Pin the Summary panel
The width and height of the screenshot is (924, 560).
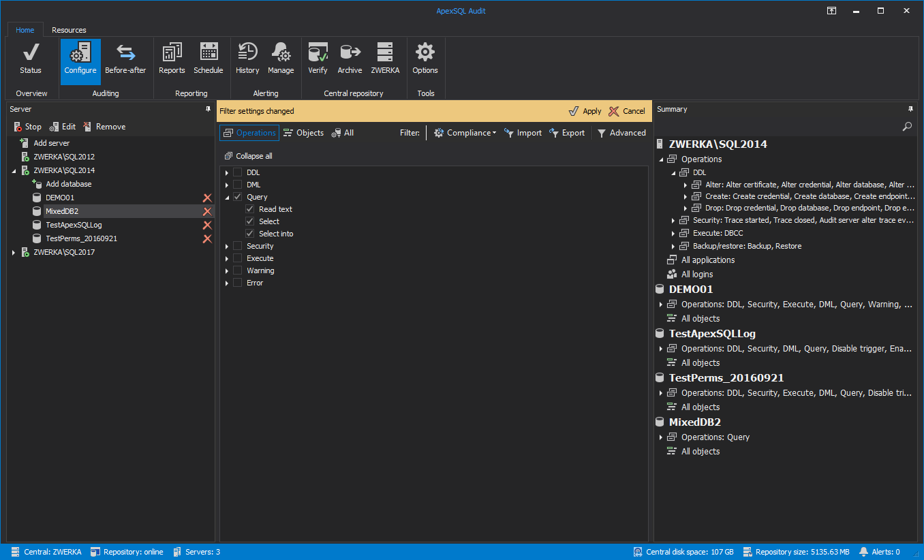point(910,109)
